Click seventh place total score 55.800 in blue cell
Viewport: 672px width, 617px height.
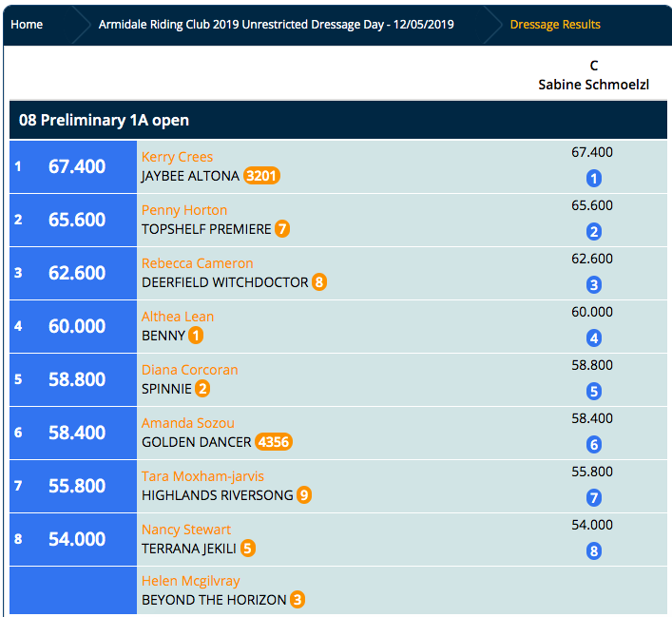click(x=77, y=486)
